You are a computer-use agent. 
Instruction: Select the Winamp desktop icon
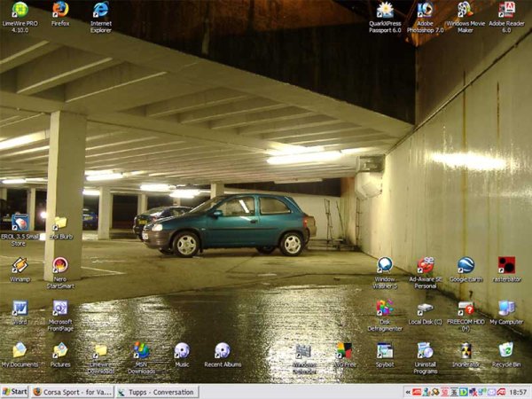[20, 265]
